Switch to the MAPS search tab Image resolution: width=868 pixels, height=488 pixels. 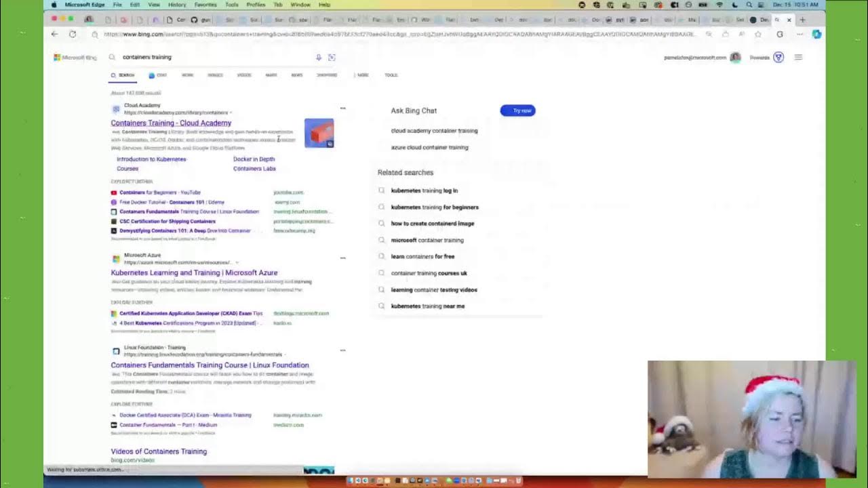tap(271, 75)
